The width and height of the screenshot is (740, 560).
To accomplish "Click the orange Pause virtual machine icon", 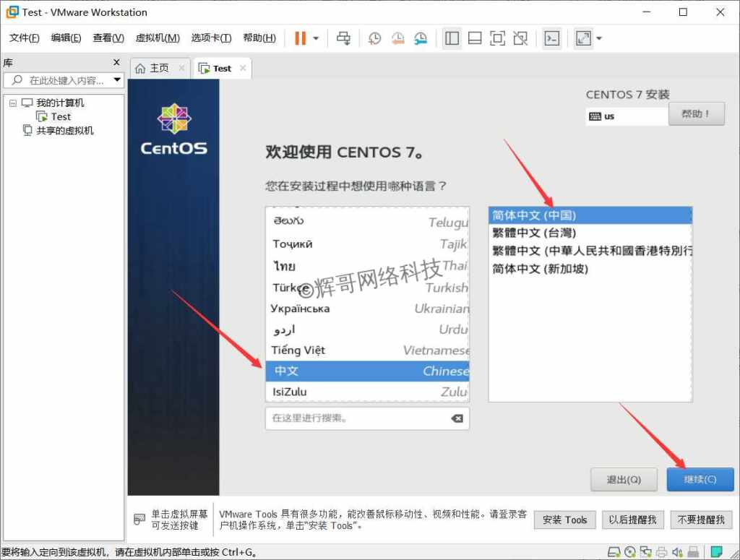I will (300, 38).
